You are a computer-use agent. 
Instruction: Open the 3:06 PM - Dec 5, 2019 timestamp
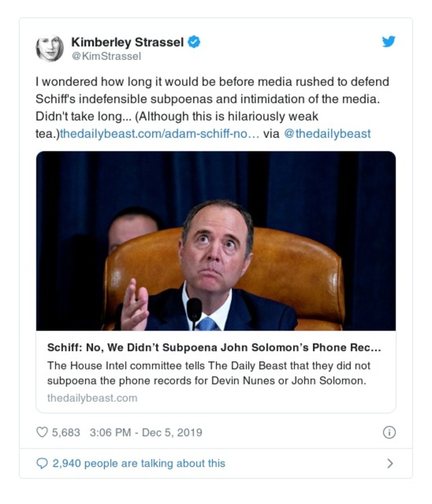click(x=145, y=432)
